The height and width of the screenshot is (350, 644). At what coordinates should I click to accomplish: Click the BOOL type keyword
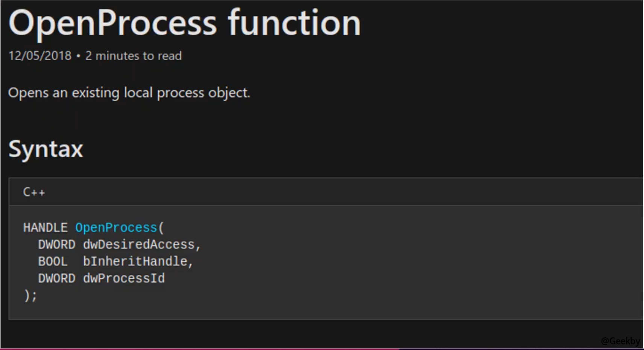[53, 262]
